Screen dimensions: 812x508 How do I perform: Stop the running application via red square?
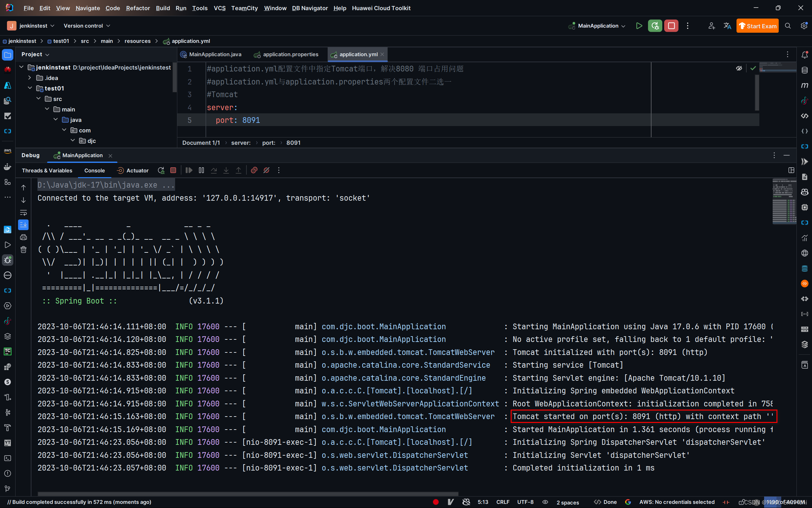click(x=671, y=26)
